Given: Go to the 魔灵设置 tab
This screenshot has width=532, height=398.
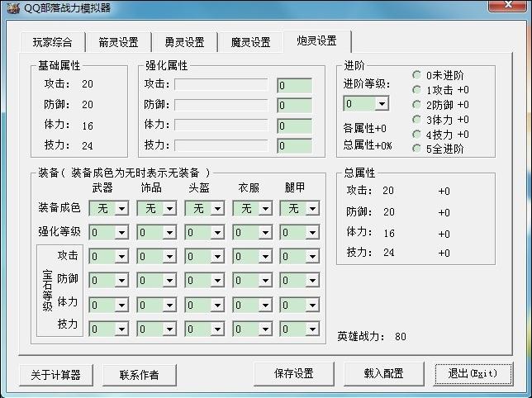Looking at the screenshot, I should point(250,43).
